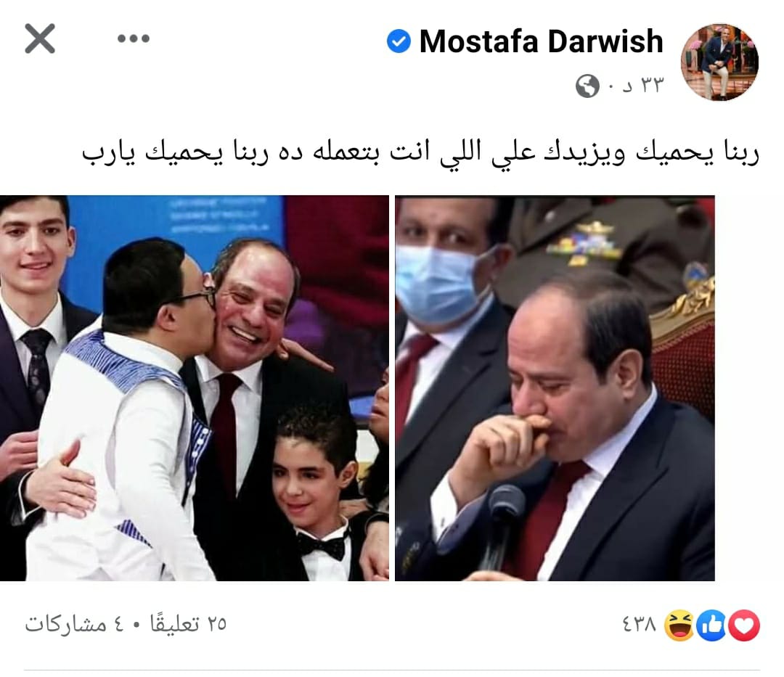
Task: Close the post with the X icon
Action: (39, 38)
